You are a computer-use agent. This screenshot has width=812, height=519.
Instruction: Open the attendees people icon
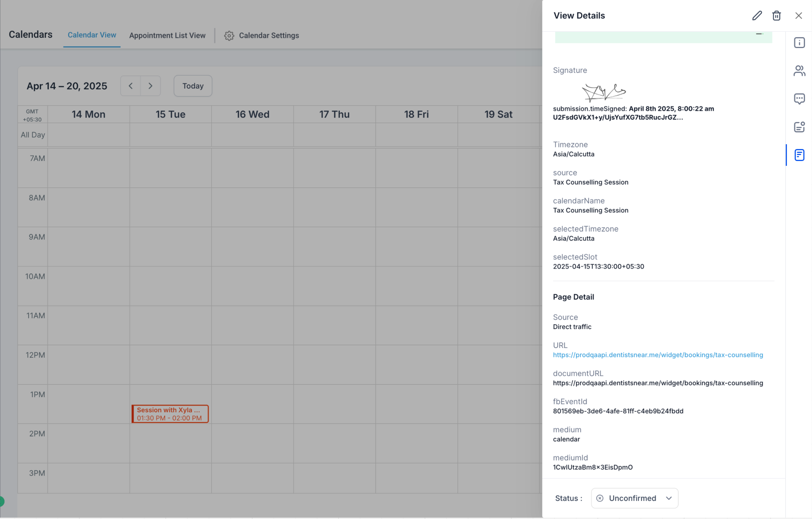[x=799, y=71]
